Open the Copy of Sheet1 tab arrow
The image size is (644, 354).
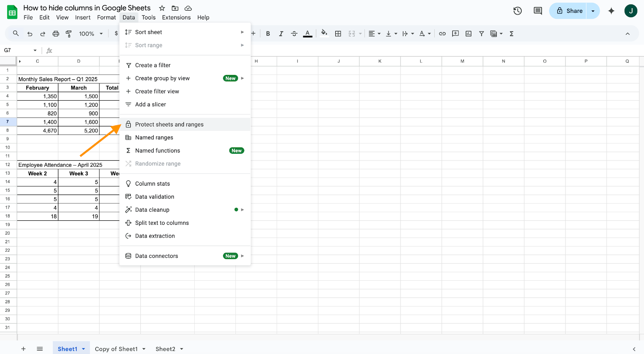pyautogui.click(x=144, y=349)
